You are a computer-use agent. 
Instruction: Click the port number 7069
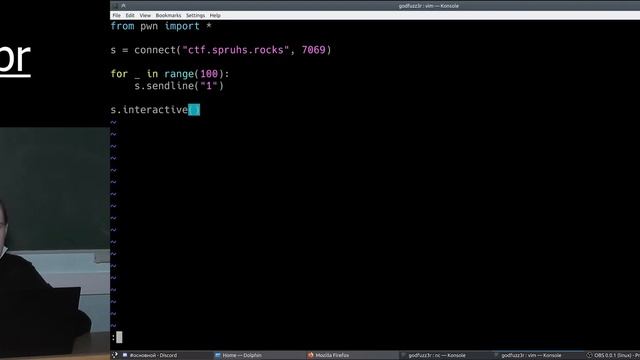(313, 50)
